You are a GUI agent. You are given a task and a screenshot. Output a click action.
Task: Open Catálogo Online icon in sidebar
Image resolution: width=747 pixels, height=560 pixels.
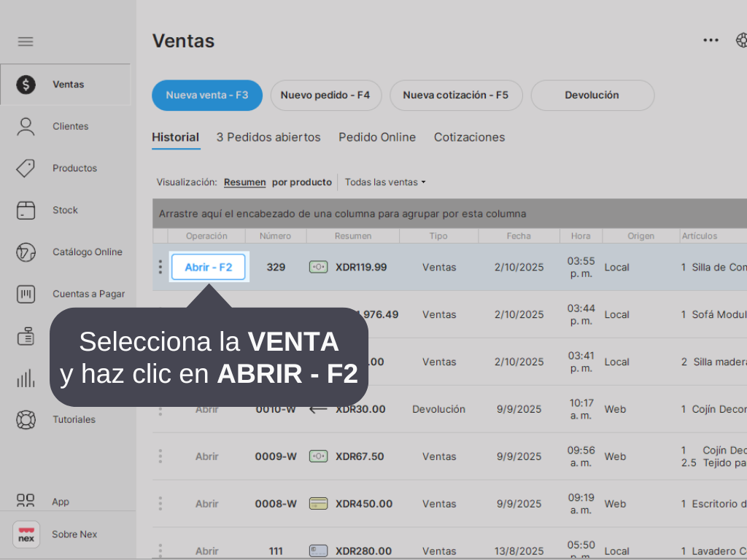click(x=26, y=252)
